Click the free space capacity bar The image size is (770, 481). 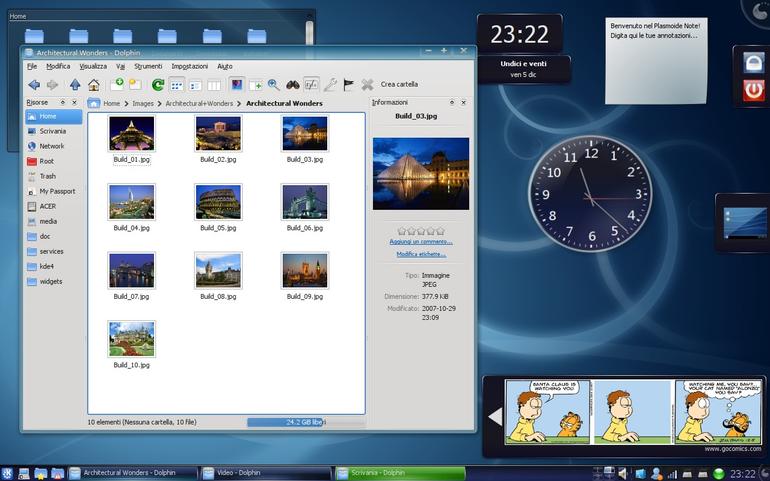click(306, 422)
